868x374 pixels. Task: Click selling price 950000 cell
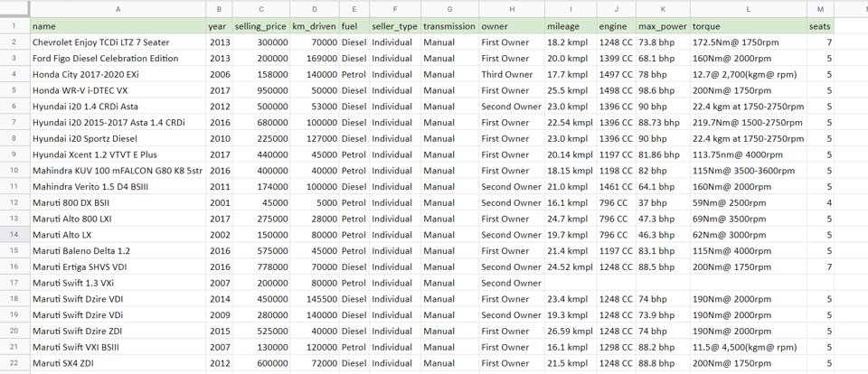click(261, 90)
